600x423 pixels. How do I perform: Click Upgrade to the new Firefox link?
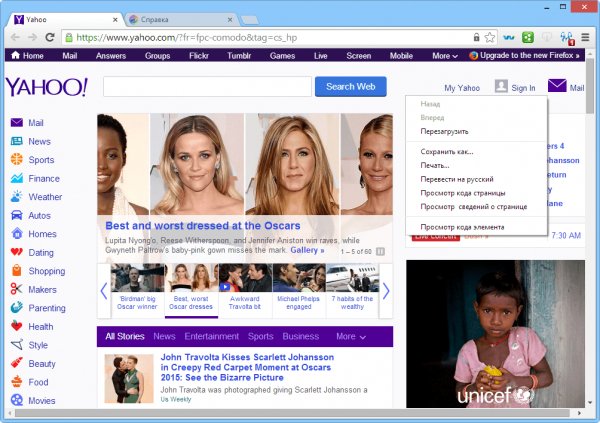(x=530, y=56)
